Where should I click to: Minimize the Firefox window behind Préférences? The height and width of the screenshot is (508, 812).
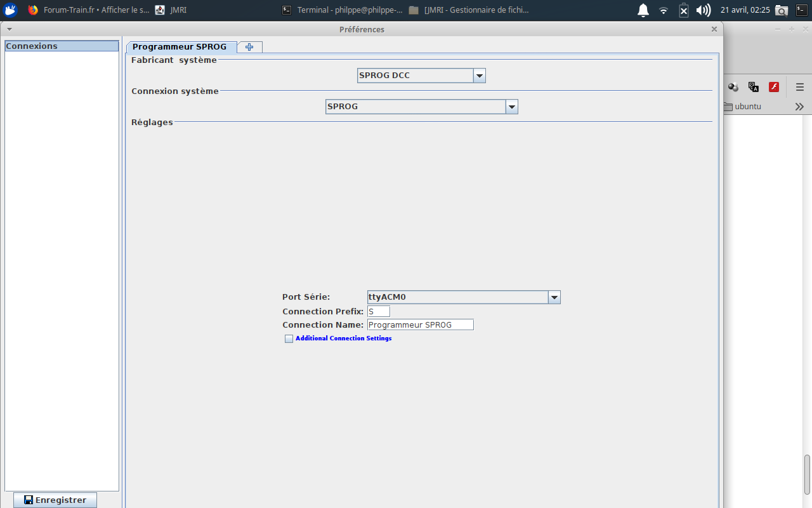coord(778,29)
